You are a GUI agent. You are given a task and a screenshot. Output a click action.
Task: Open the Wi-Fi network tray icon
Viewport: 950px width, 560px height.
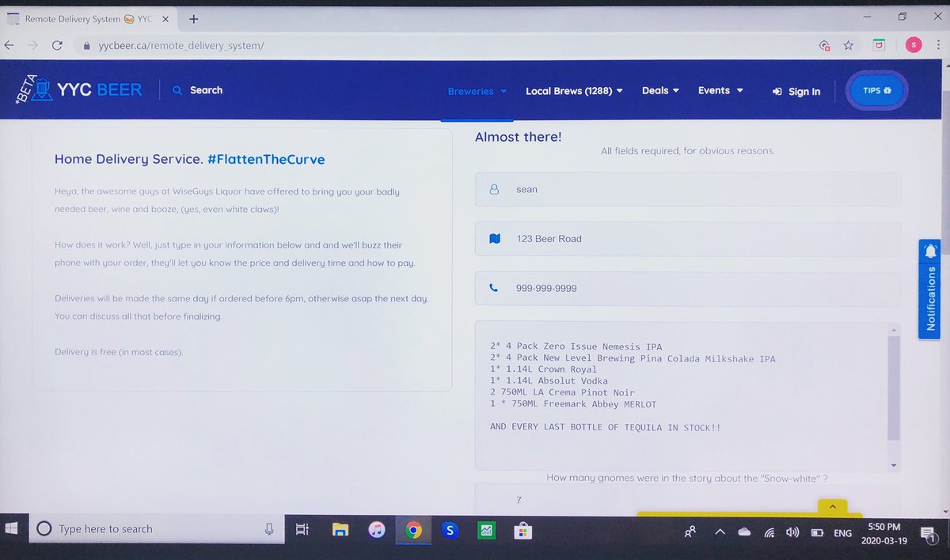coord(769,533)
